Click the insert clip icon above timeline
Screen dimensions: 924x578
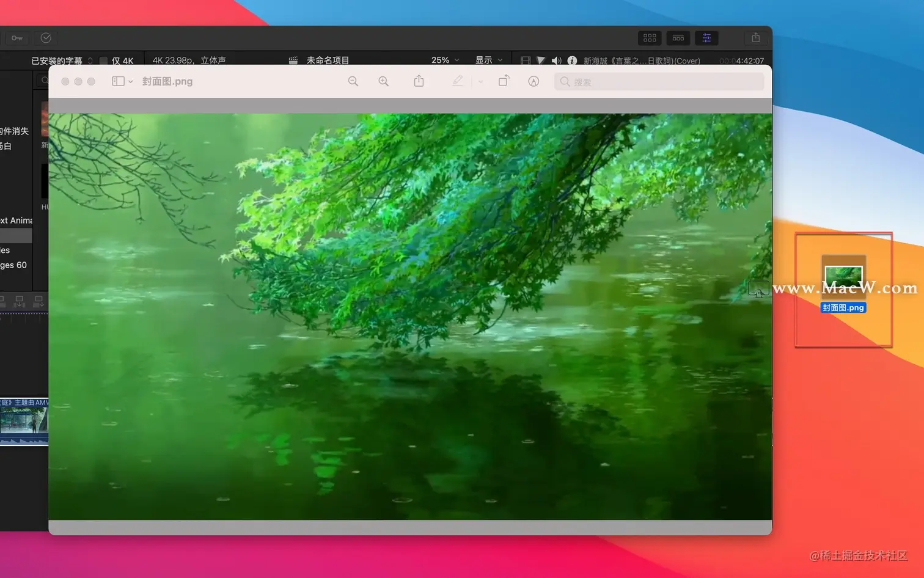tap(19, 301)
